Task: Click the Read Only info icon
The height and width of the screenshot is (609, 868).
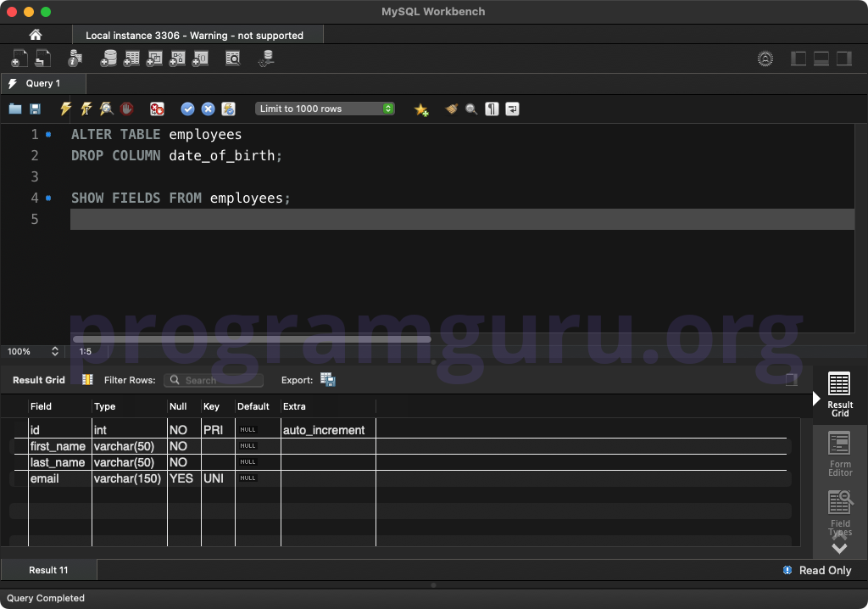Action: pyautogui.click(x=787, y=570)
